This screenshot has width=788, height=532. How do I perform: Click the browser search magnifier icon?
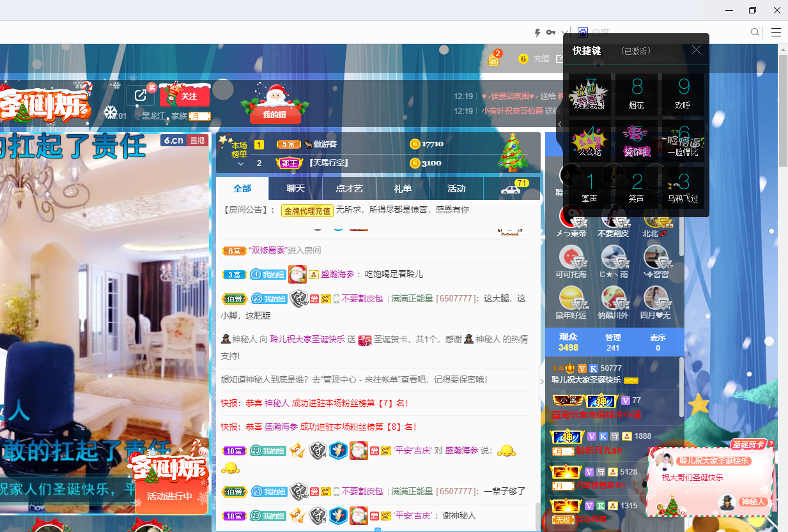[x=755, y=33]
